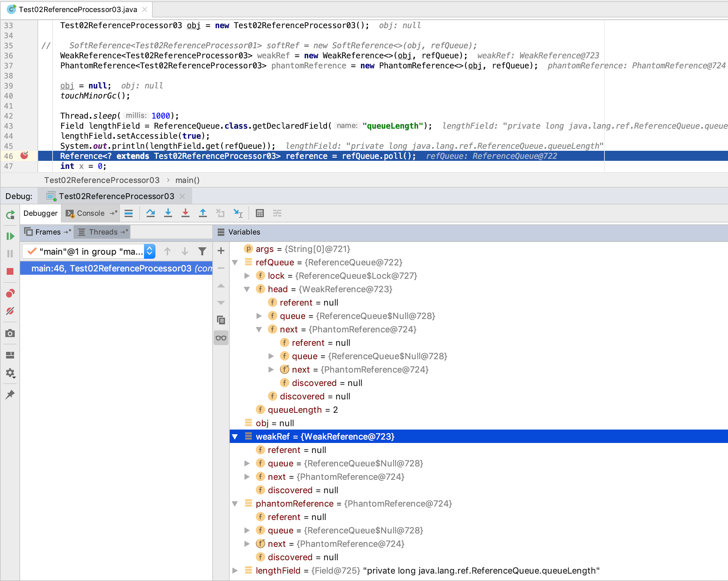728x581 pixels.
Task: Click the Step Out icon
Action: [203, 213]
